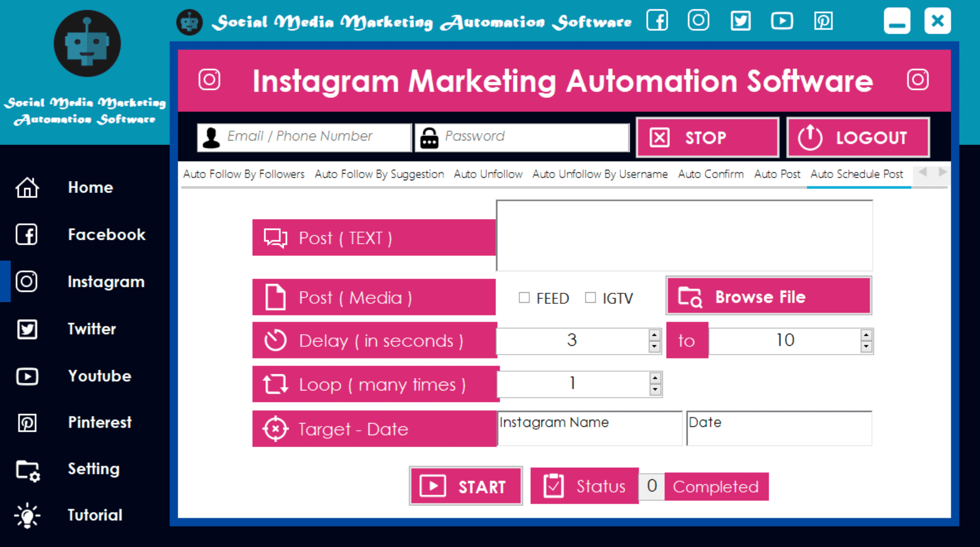Click the crosshair icon on Target - Date row

(x=275, y=429)
